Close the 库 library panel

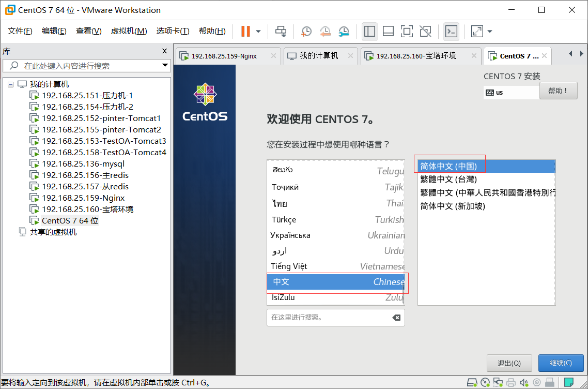pyautogui.click(x=164, y=51)
